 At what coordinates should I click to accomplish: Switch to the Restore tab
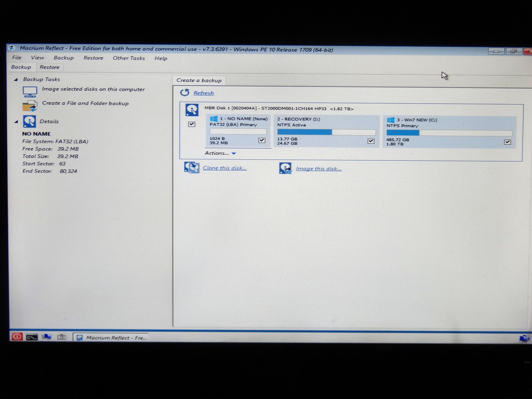tap(49, 67)
